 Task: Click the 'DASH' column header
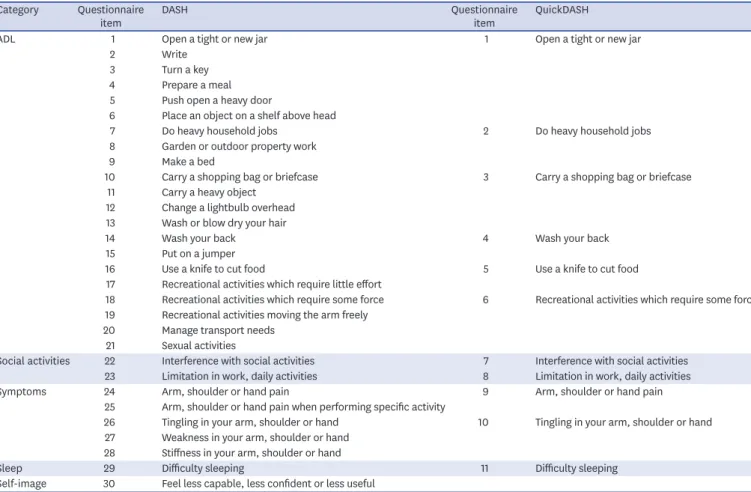click(x=174, y=10)
